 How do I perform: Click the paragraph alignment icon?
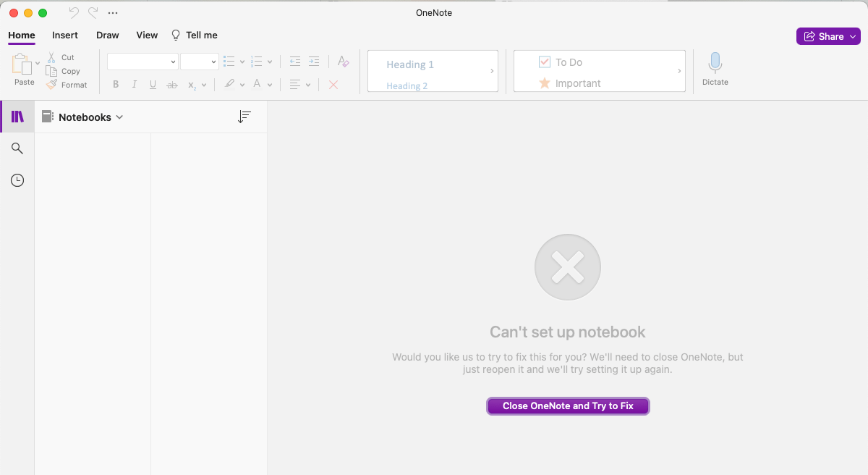click(295, 84)
